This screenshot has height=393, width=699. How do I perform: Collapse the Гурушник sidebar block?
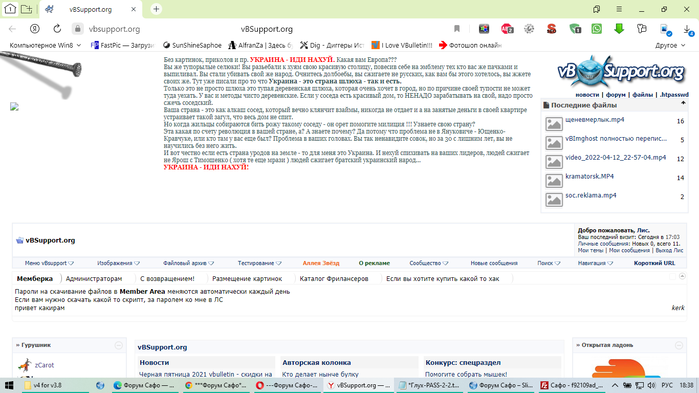pos(118,345)
